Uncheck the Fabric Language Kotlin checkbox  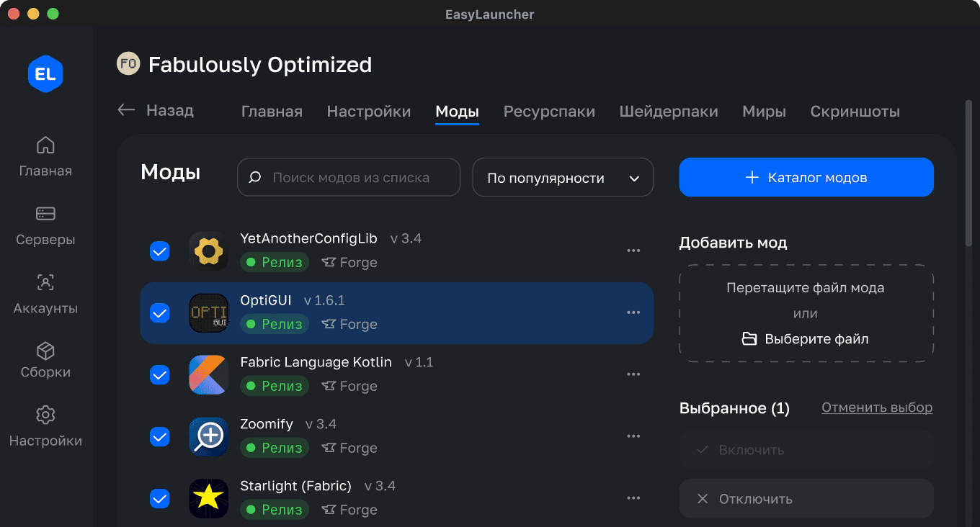click(159, 374)
